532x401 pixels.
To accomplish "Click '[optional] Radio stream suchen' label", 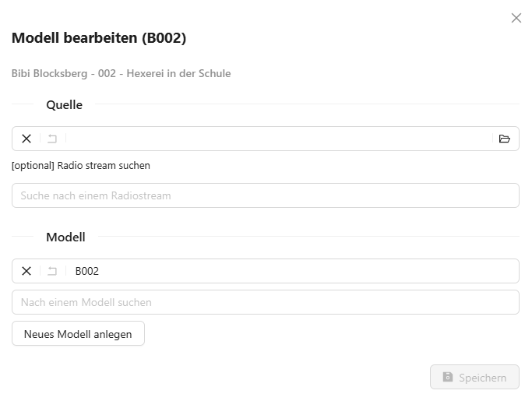I will click(81, 165).
